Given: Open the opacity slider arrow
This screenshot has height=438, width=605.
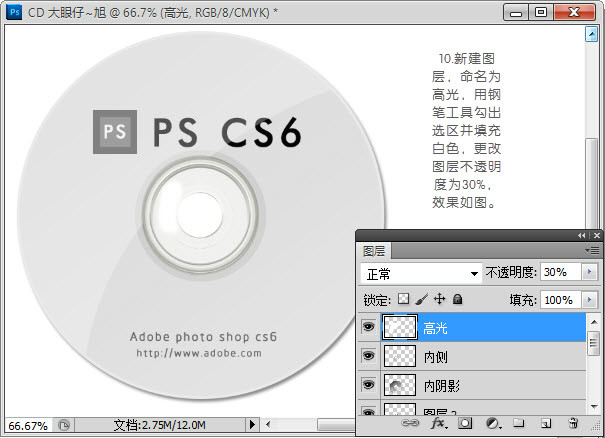Looking at the screenshot, I should pos(589,273).
